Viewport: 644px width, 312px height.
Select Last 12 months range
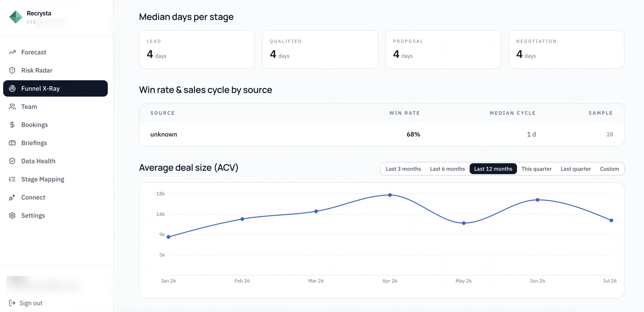(493, 169)
